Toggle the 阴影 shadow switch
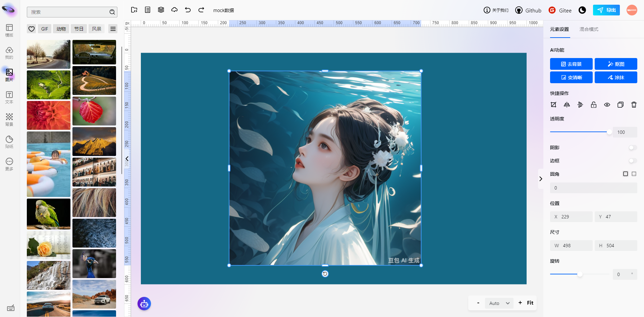644x317 pixels. click(x=633, y=148)
